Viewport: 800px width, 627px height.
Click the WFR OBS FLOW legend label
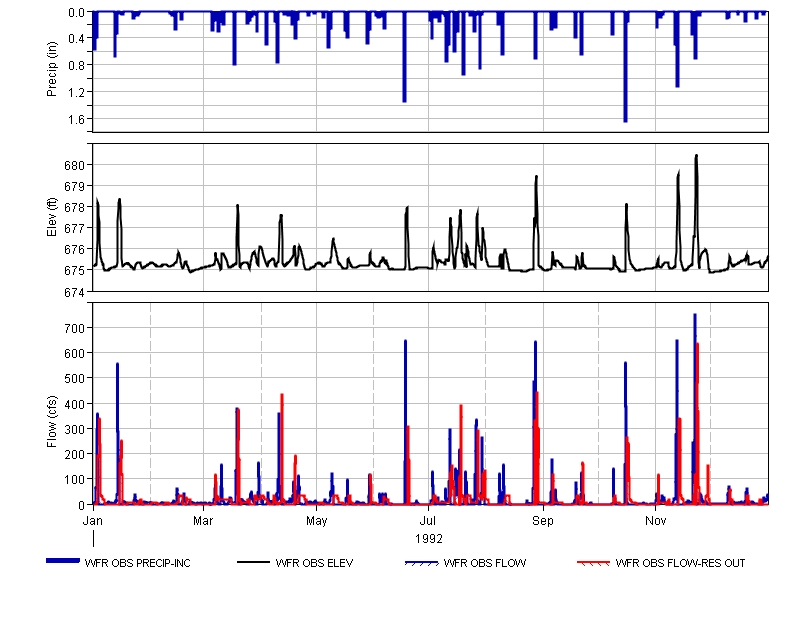coord(485,563)
